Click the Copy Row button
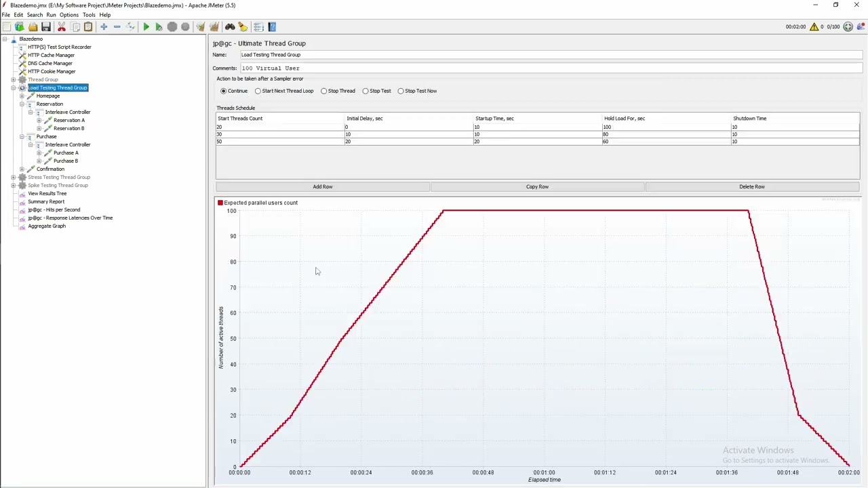The width and height of the screenshot is (868, 488). pos(537,186)
